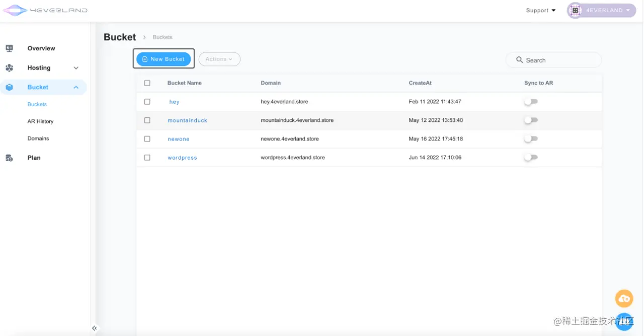Open AR History in the sidebar
644x336 pixels.
pos(40,121)
